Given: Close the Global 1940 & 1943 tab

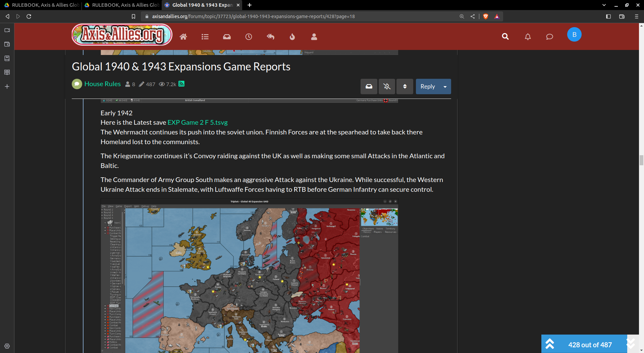Looking at the screenshot, I should (x=238, y=5).
